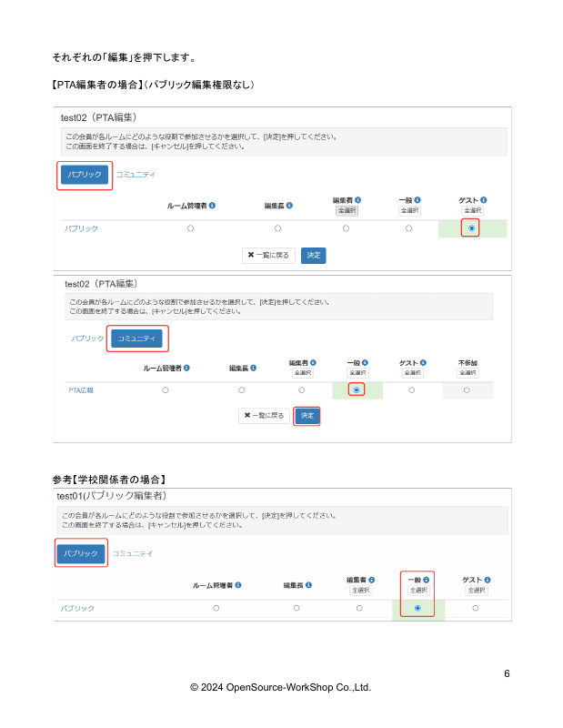
Task: Click info icon beside 編集者 in test02 パブリック table
Action: coord(357,199)
